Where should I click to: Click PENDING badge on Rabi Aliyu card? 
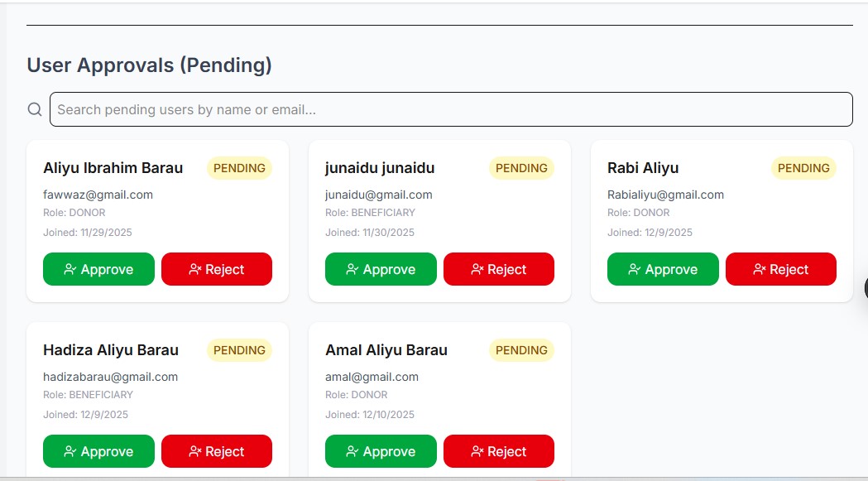[803, 168]
